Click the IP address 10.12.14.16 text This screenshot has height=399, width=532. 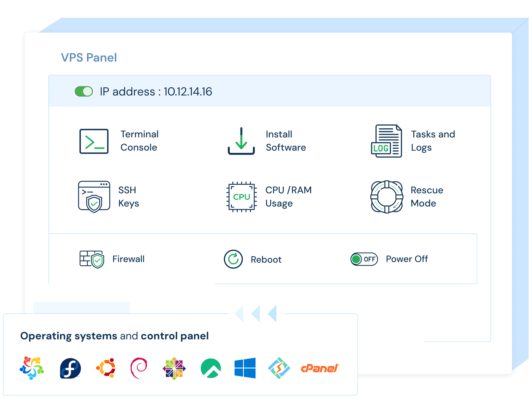157,91
